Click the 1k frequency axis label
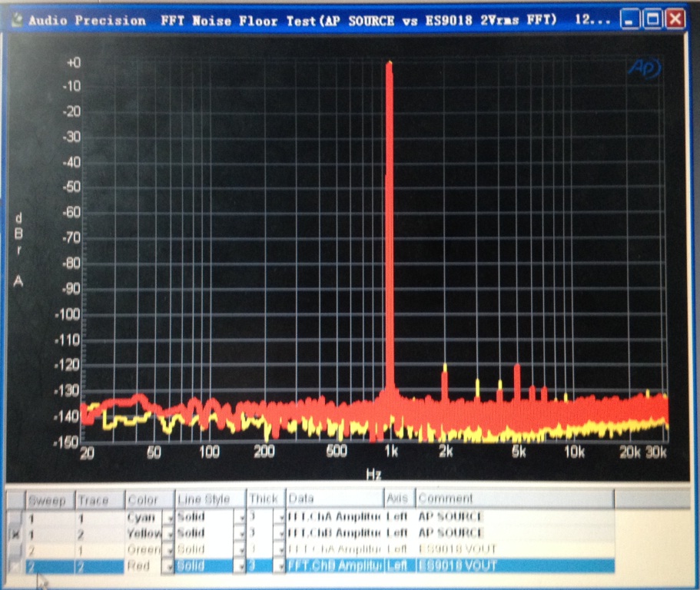The image size is (700, 590). (x=391, y=452)
